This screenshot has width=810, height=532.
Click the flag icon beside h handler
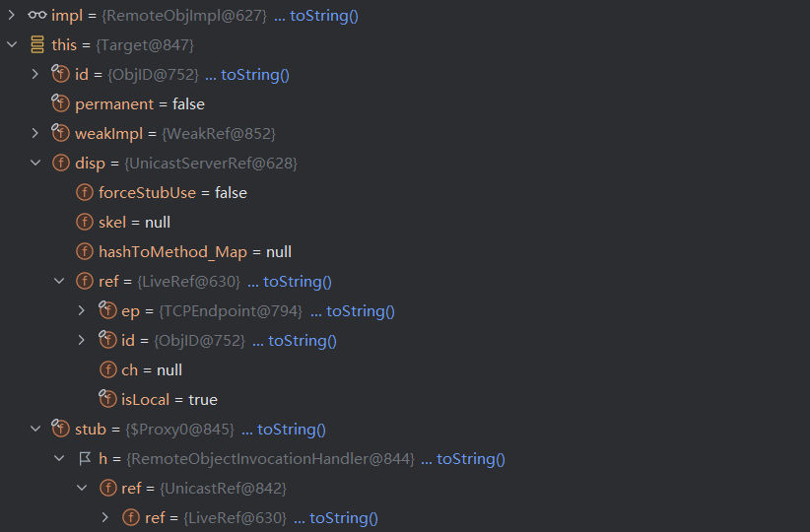click(85, 459)
